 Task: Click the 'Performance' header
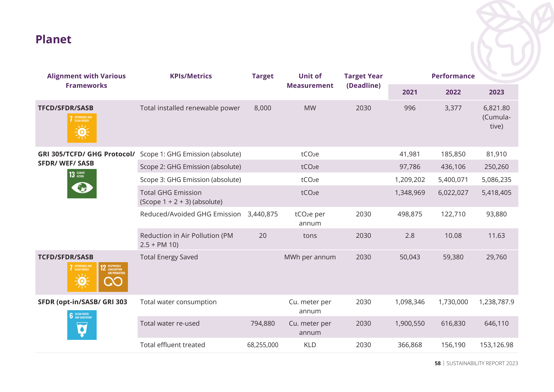pyautogui.click(x=453, y=76)
